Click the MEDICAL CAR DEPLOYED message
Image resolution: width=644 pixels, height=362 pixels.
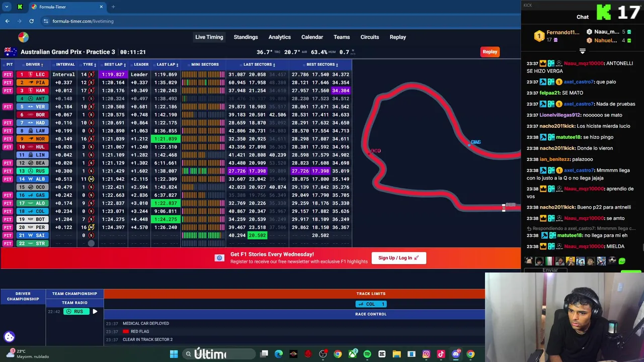tap(146, 324)
